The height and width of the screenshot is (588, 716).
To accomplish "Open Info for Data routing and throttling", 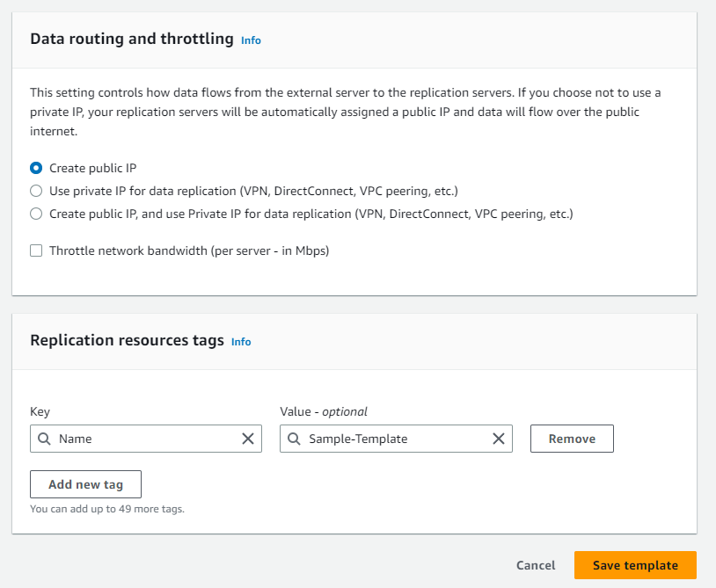I will (251, 40).
